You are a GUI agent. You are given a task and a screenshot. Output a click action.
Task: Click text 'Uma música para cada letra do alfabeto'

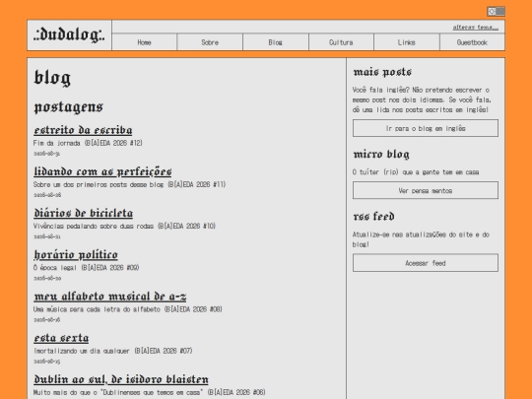pos(97,309)
